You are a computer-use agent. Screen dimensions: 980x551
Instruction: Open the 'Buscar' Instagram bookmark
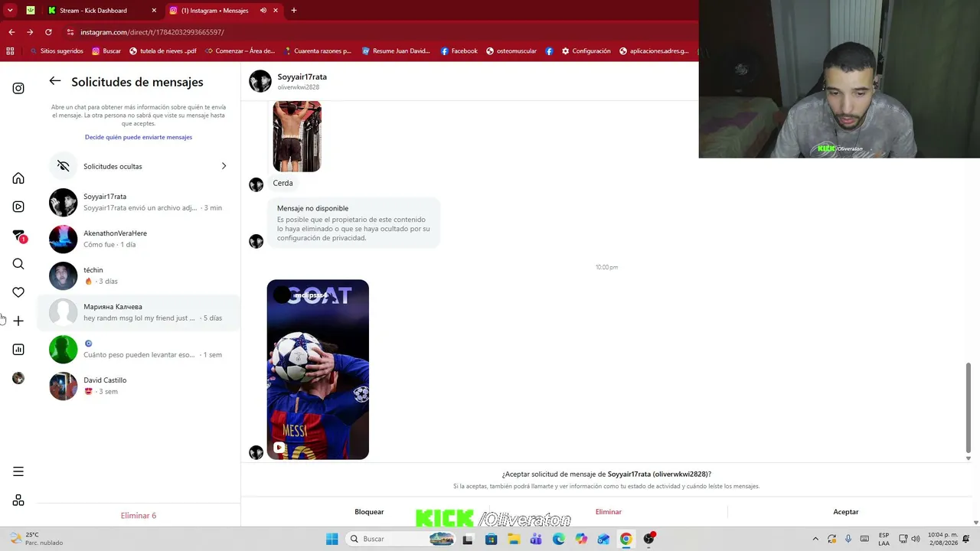click(x=106, y=51)
